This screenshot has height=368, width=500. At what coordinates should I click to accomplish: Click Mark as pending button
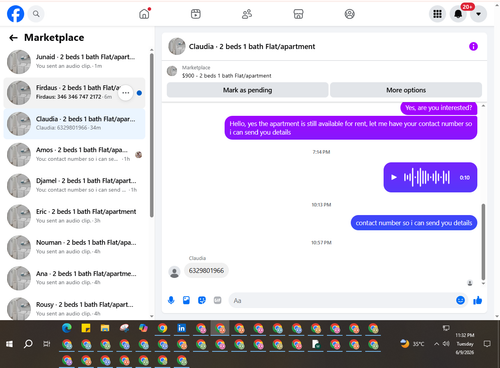coord(247,90)
